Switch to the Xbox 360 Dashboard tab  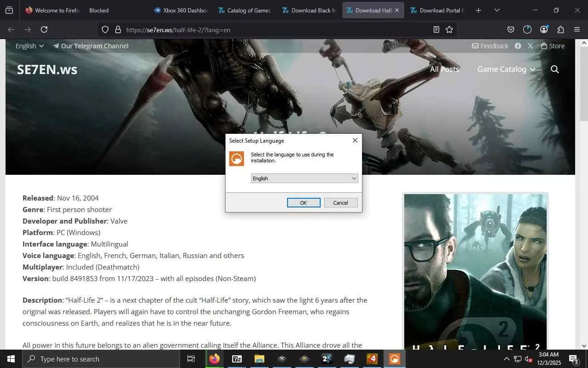pyautogui.click(x=181, y=10)
